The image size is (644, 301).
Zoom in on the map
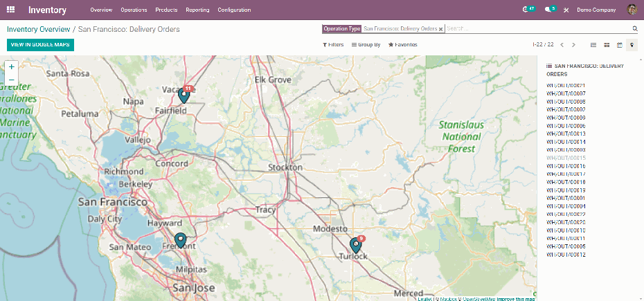click(x=12, y=66)
